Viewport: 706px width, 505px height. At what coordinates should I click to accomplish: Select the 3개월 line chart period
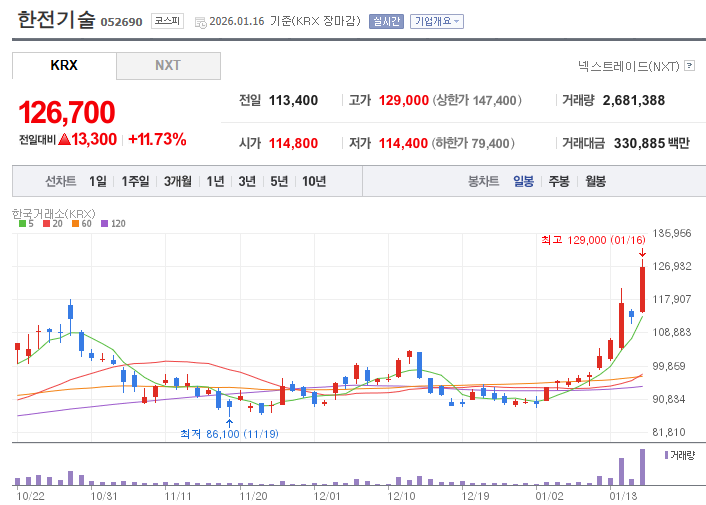[177, 181]
